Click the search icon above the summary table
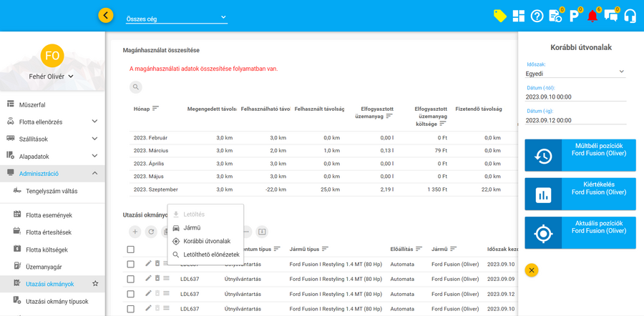Screen dimensions: 644x316 tap(135, 87)
